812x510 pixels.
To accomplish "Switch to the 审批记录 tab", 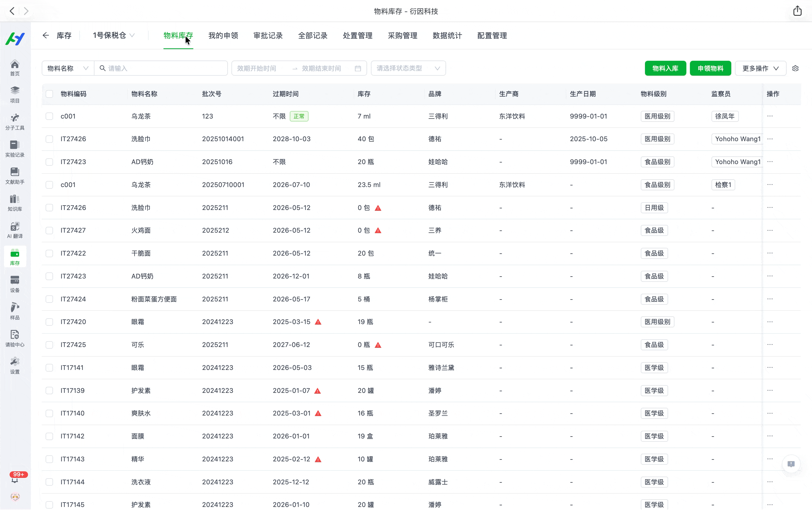I will (x=268, y=35).
